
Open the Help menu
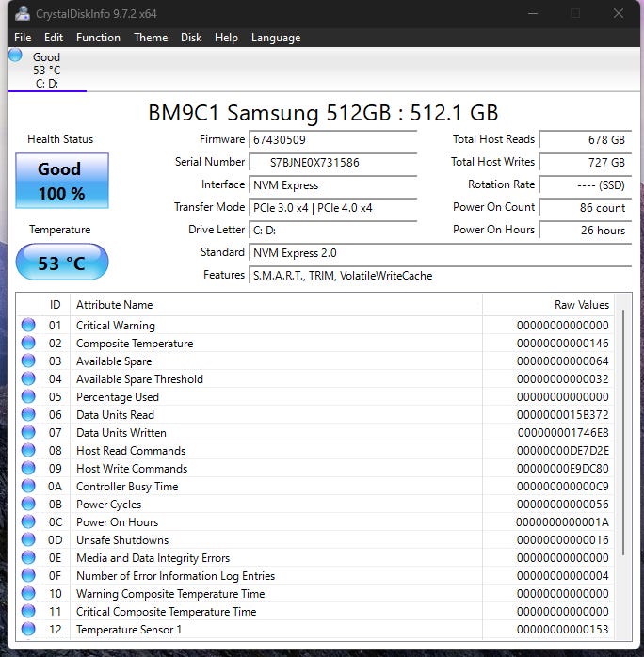pyautogui.click(x=226, y=38)
